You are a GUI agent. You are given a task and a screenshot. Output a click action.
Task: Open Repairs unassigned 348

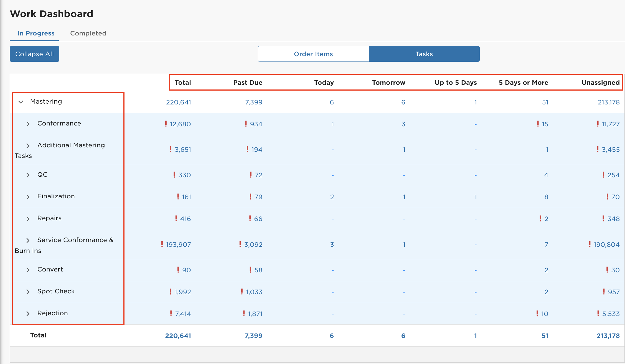pyautogui.click(x=613, y=219)
